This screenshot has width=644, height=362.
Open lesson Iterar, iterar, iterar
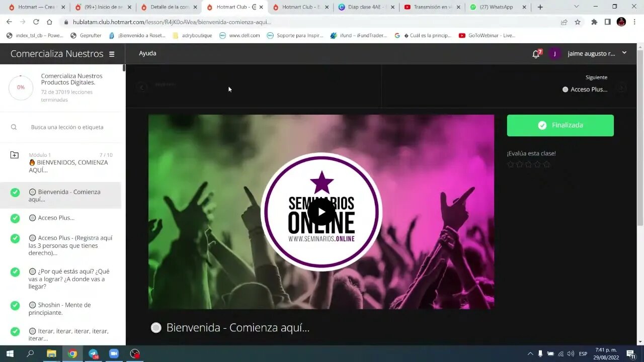[x=68, y=334]
